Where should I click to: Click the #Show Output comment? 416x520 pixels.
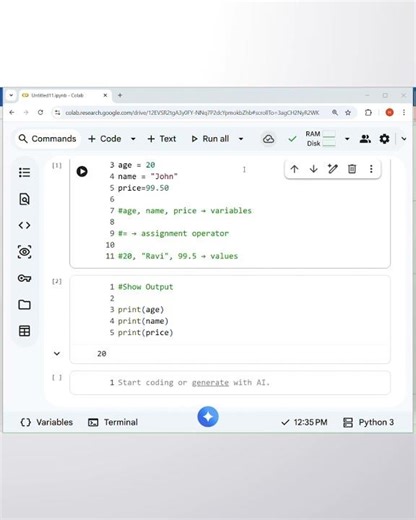[146, 287]
